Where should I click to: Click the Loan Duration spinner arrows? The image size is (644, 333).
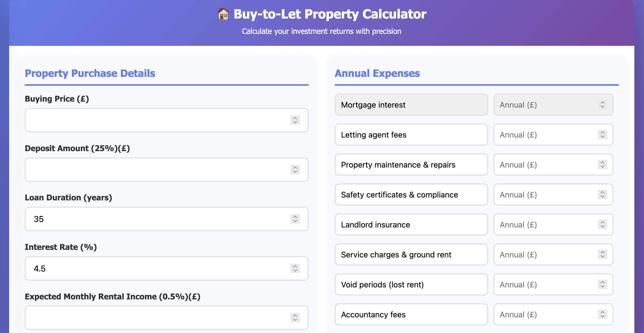295,219
